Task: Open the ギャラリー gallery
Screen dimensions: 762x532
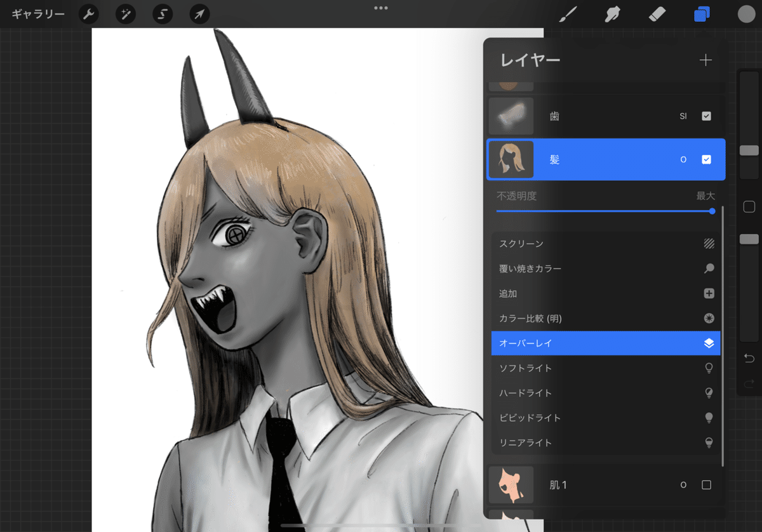Action: [38, 14]
